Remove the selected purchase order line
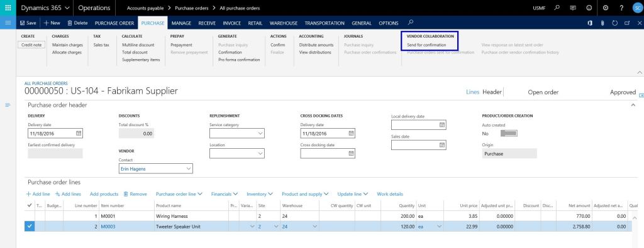The width and height of the screenshot is (644, 248). coord(135,194)
